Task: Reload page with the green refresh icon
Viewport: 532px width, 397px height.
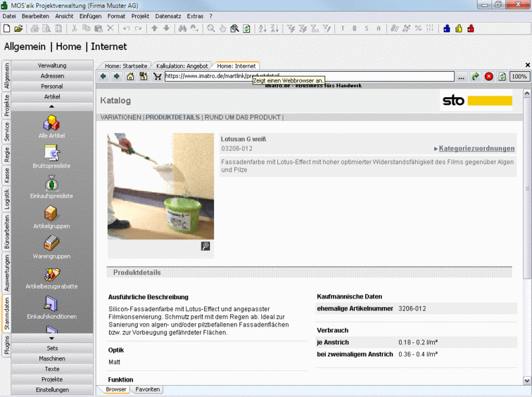Action: click(502, 76)
